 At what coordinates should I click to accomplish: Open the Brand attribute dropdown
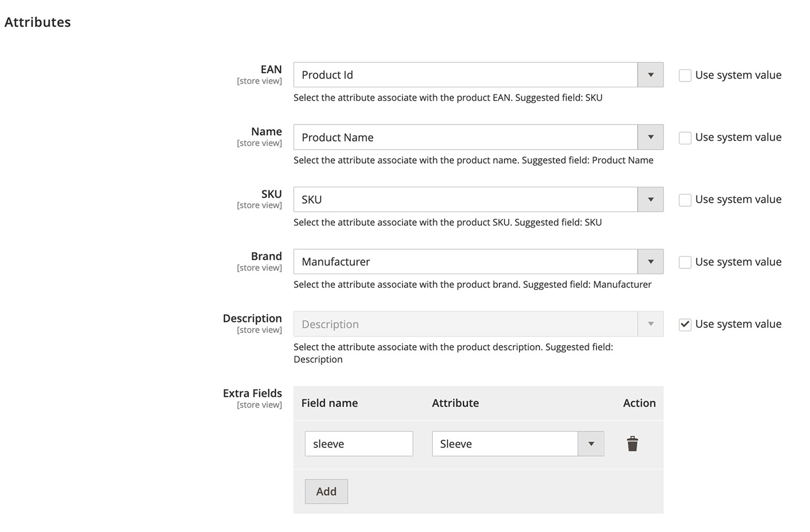tap(478, 262)
